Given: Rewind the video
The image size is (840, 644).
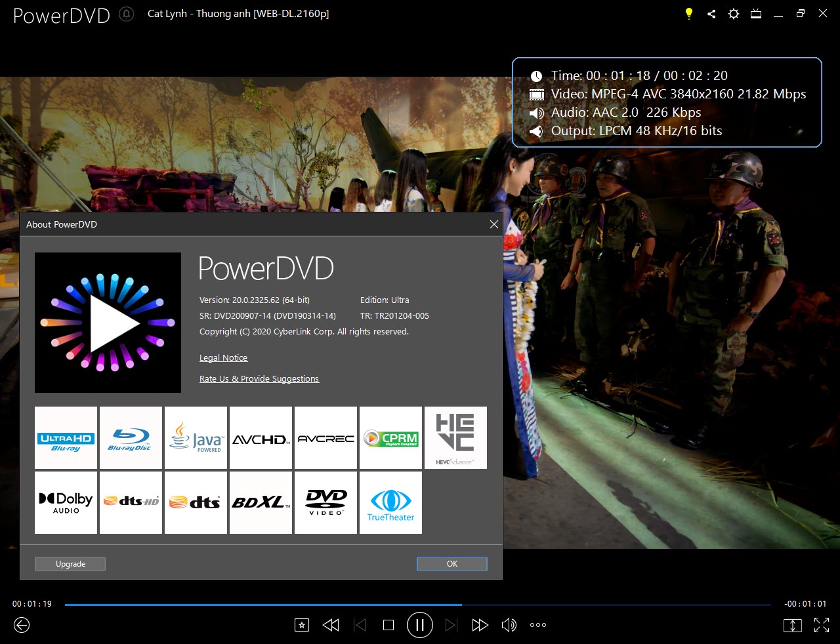Looking at the screenshot, I should pyautogui.click(x=331, y=625).
